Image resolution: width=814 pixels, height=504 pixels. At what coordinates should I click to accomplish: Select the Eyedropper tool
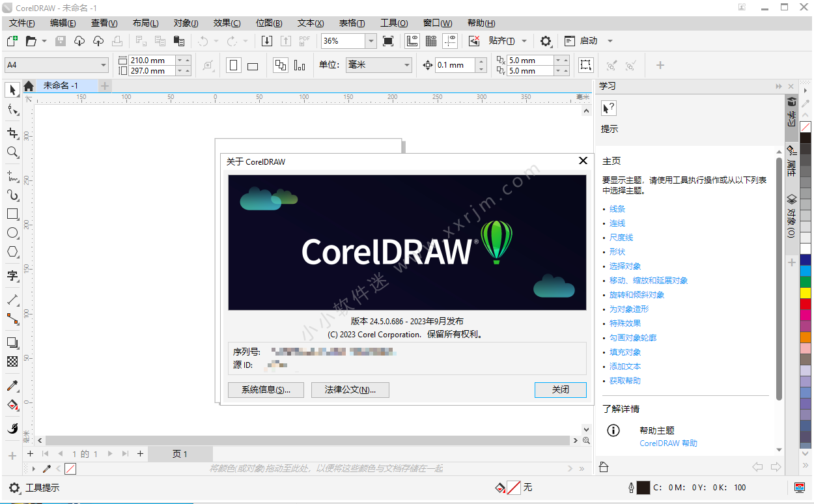pos(12,385)
